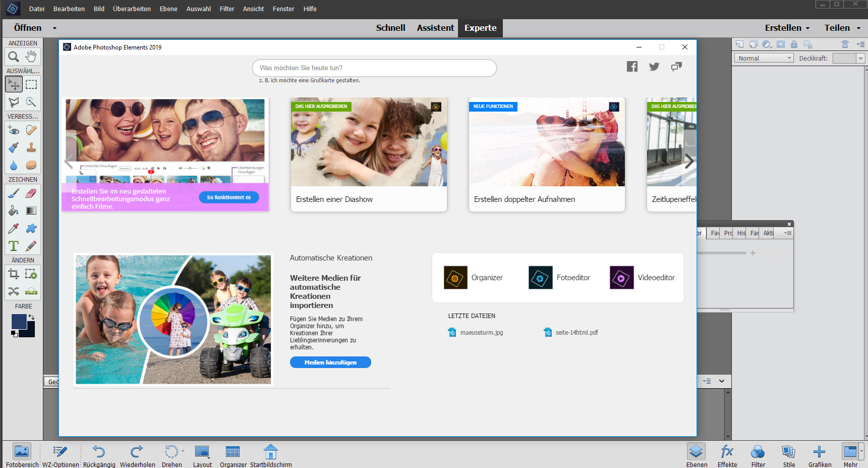Screen dimensions: 868x468
Task: Select the Polygonal Lasso tool
Action: pos(14,102)
